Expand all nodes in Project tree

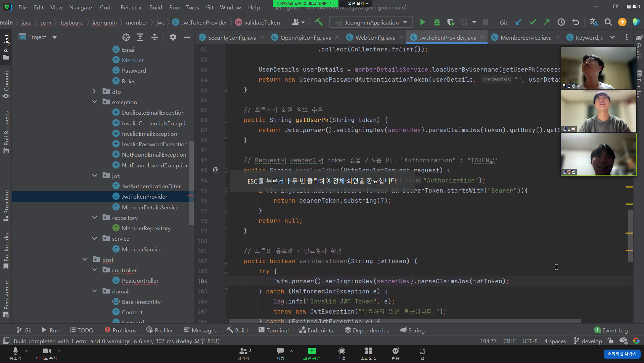(140, 37)
